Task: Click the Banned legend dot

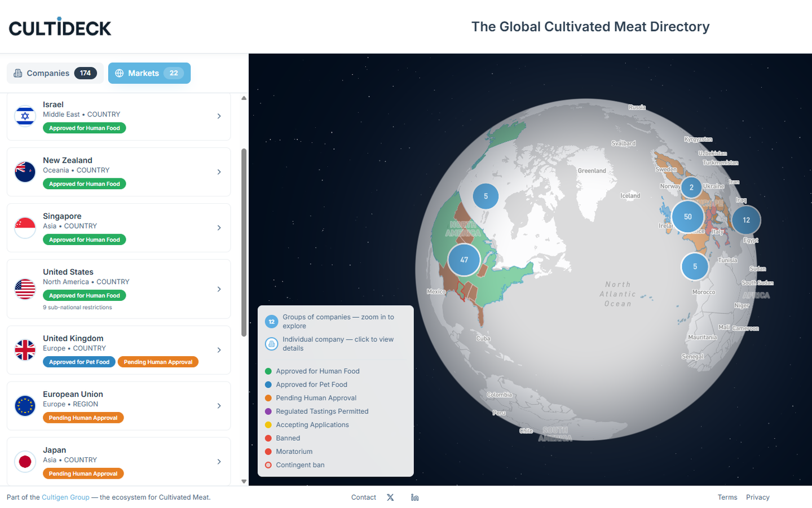Action: [x=268, y=438]
